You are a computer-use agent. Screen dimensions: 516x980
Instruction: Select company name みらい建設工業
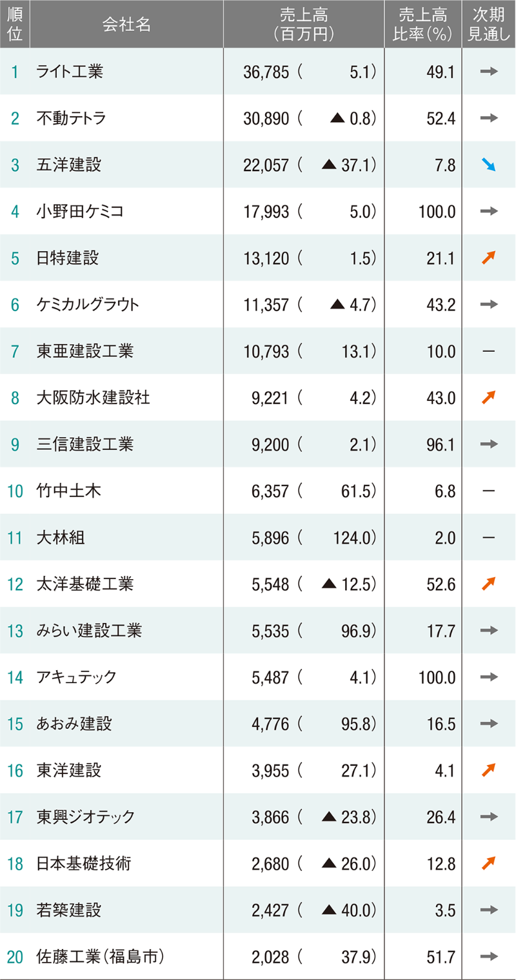point(89,631)
